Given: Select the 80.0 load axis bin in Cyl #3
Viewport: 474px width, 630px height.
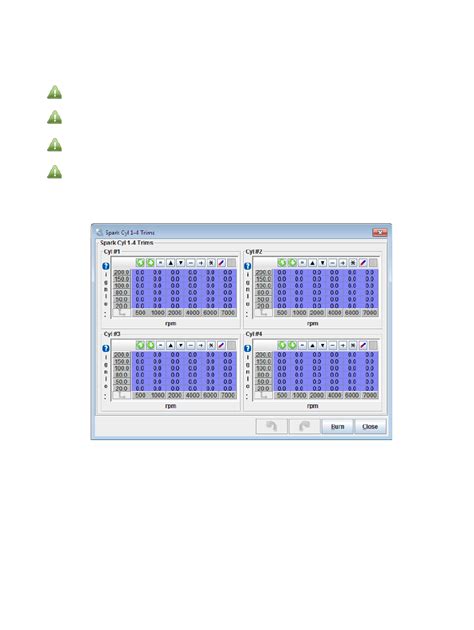Looking at the screenshot, I should click(x=121, y=375).
